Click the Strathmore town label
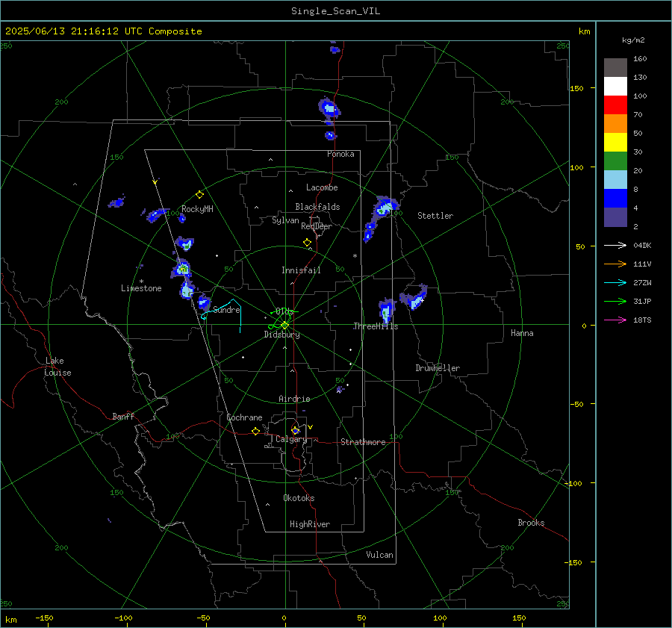This screenshot has width=672, height=628. 363,442
